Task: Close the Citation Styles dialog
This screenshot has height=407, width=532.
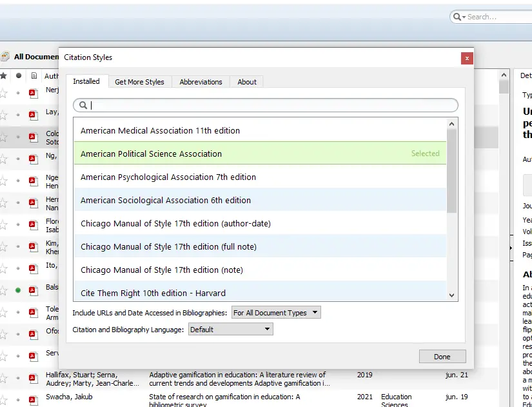Action: pos(467,59)
